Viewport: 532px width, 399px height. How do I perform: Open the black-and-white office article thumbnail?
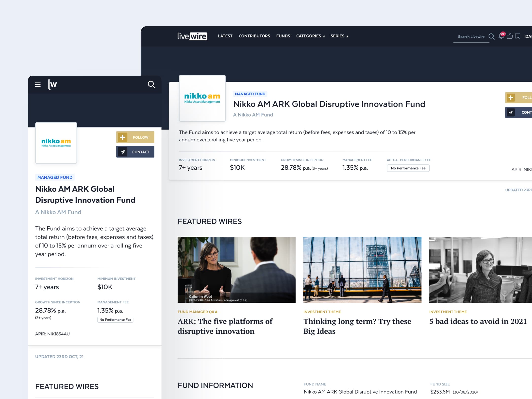pos(480,270)
